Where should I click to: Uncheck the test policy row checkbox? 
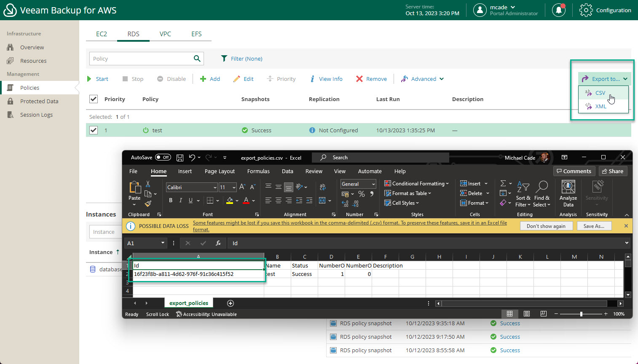[94, 130]
